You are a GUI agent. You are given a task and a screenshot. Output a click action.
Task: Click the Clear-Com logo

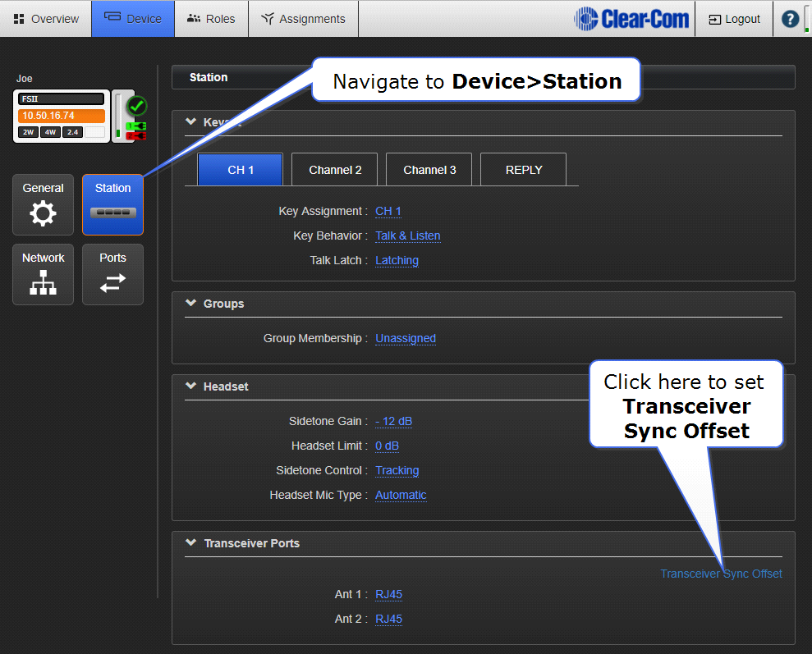pyautogui.click(x=632, y=19)
